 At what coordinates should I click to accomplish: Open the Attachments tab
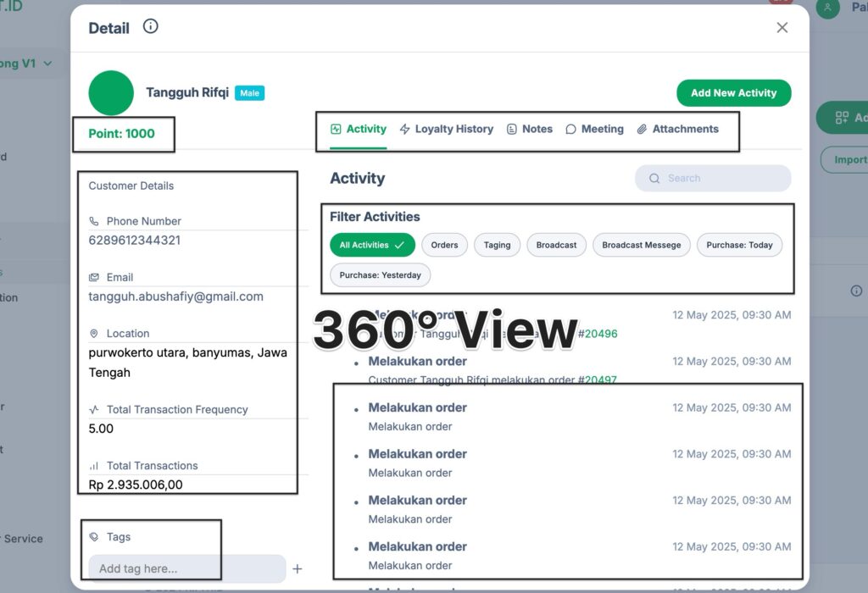tap(677, 130)
